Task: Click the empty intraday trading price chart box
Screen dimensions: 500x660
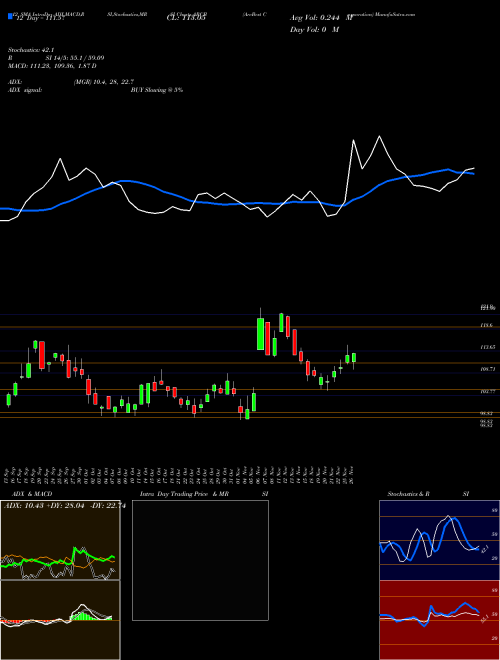Action: 200,560
